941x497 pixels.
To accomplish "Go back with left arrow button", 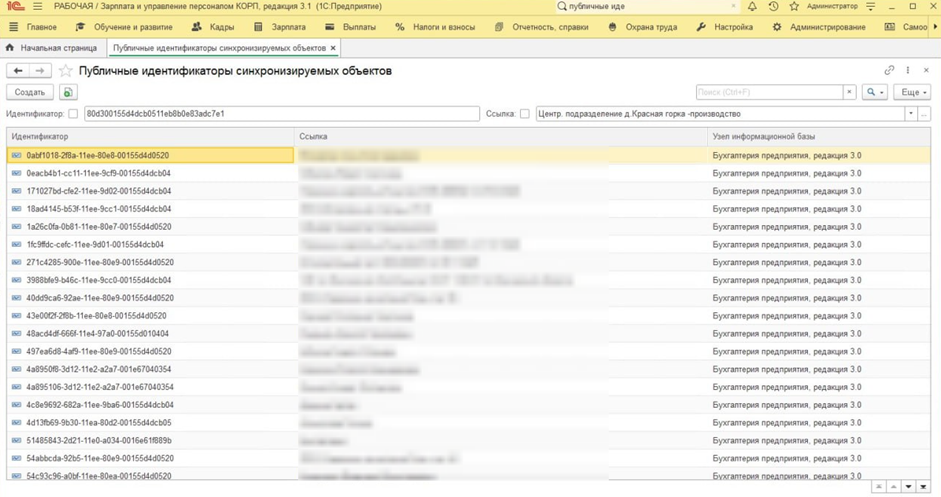I will pyautogui.click(x=18, y=71).
